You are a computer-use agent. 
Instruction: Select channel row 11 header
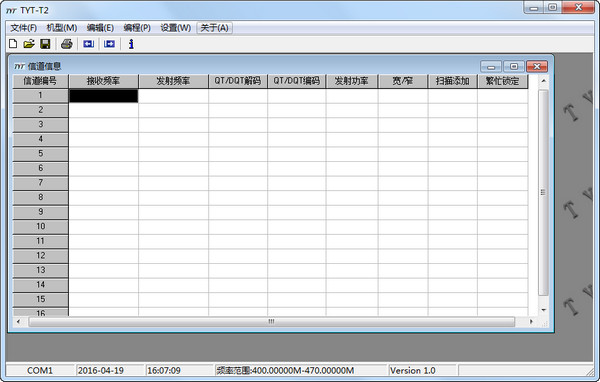[40, 241]
